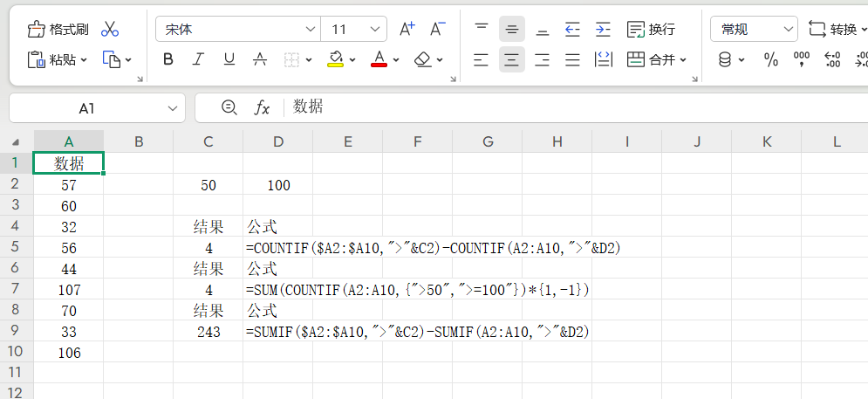Click the decrease indent icon
Screen dimensions: 868x399
tap(572, 30)
